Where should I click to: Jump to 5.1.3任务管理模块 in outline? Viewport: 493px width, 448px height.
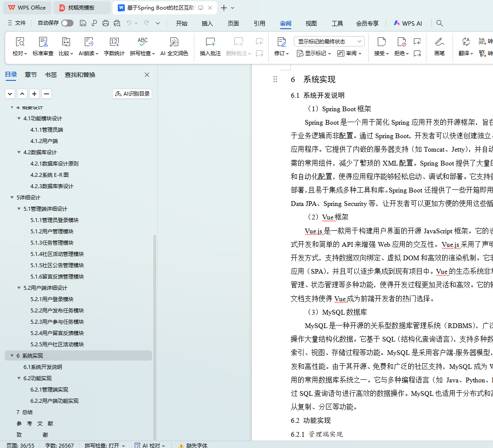(52, 243)
